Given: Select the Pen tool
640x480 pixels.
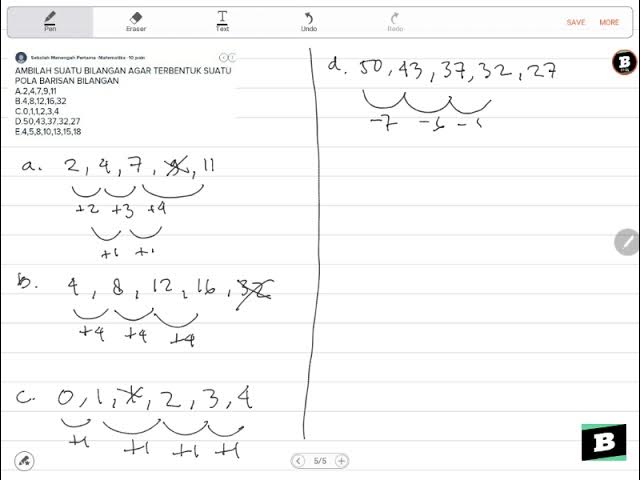Looking at the screenshot, I should 50,22.
